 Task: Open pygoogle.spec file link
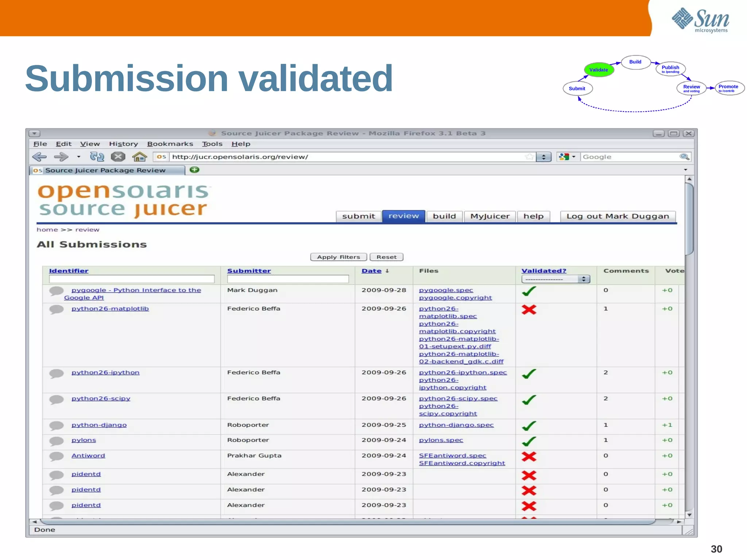click(x=446, y=290)
